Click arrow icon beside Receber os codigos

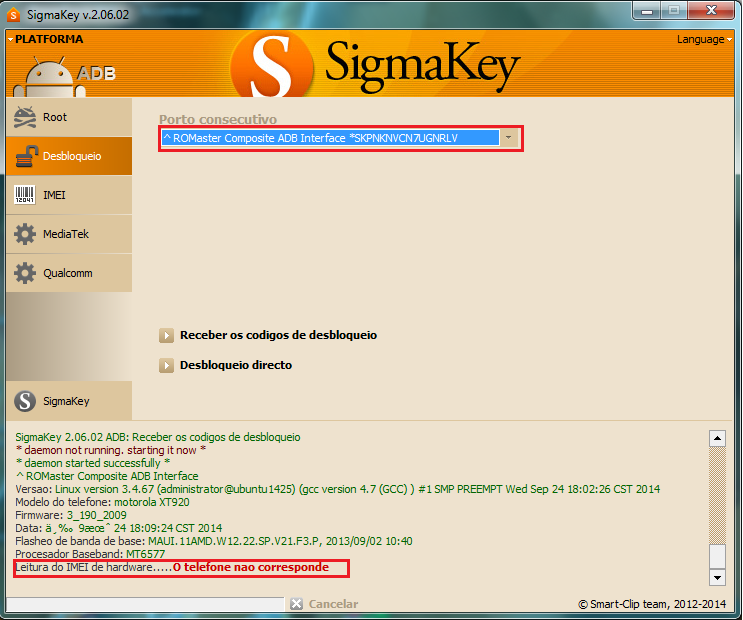166,336
